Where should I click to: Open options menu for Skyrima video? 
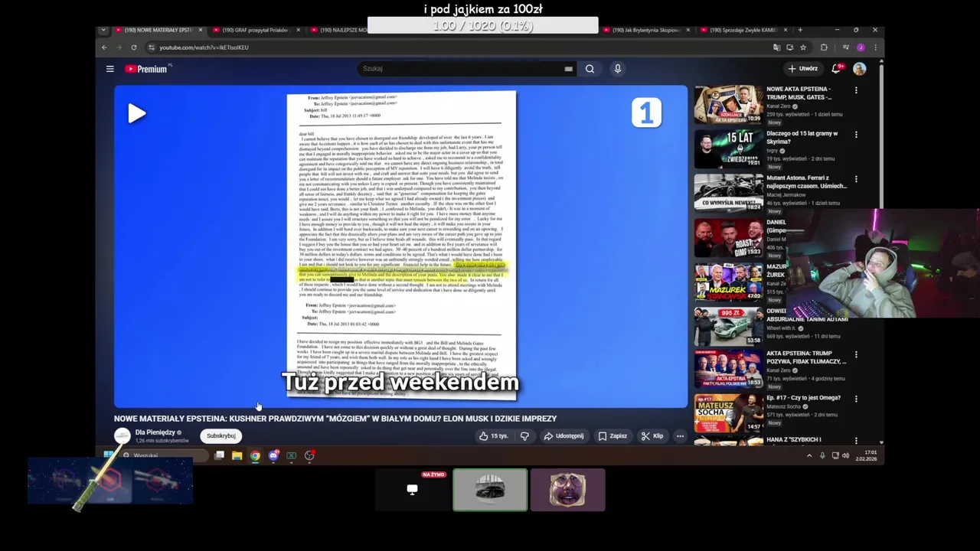pos(856,135)
